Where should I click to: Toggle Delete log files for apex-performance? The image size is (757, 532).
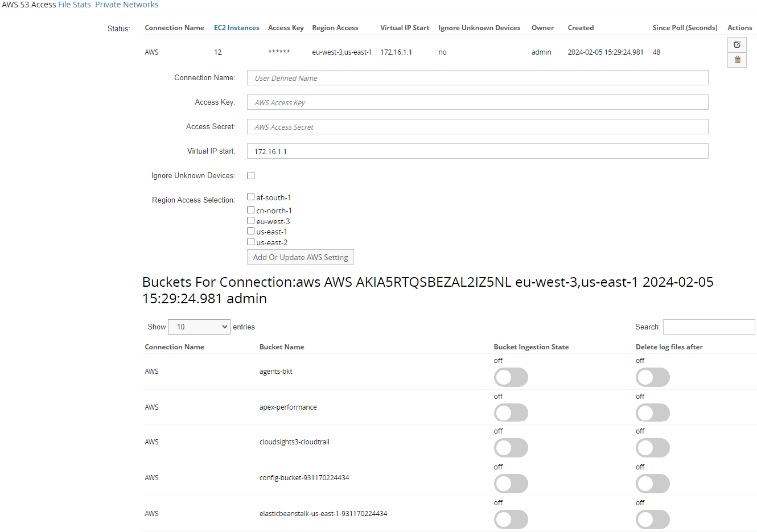pos(653,413)
